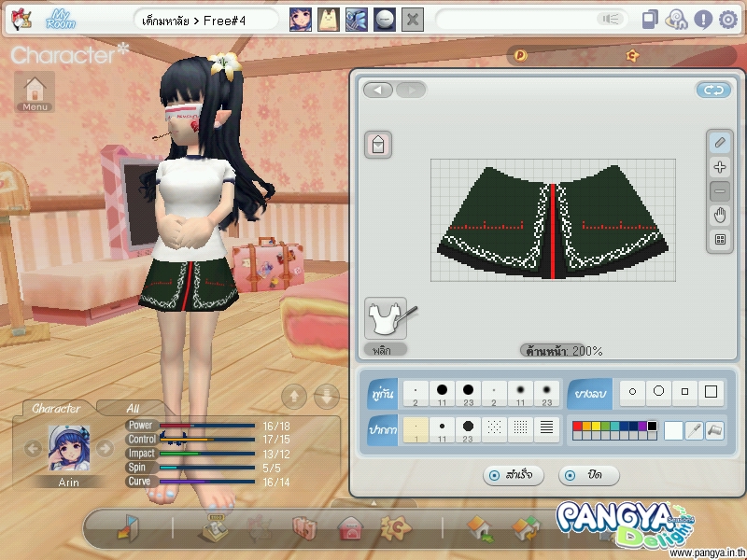
Task: Select the small square eraser
Action: [685, 392]
